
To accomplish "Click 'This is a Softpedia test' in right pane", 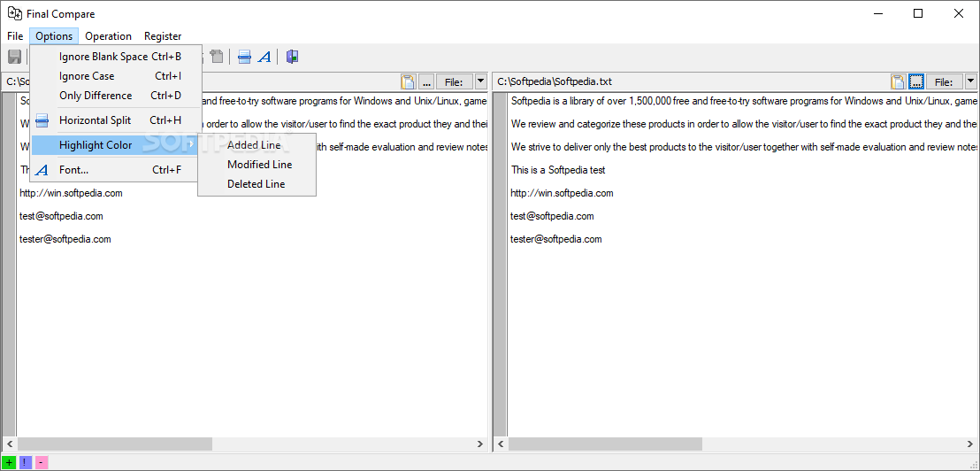I will 558,169.
